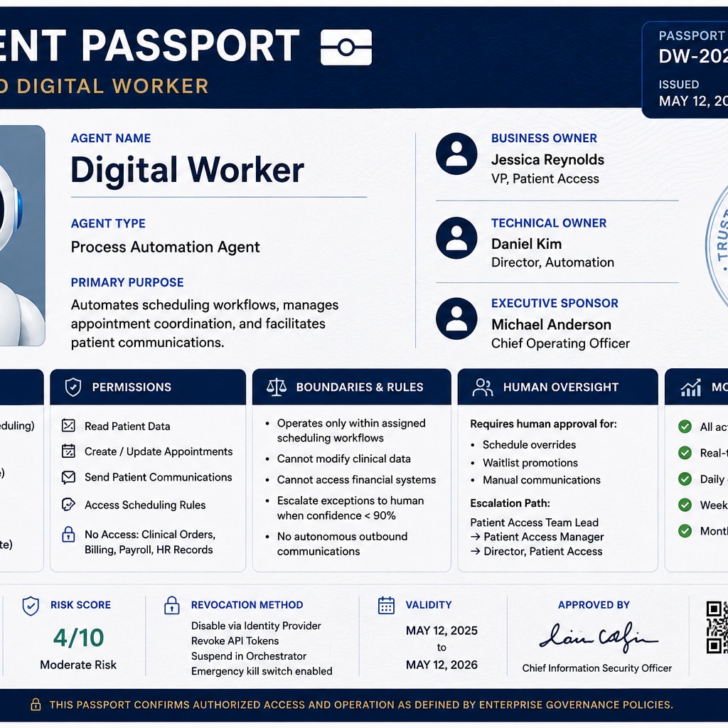The image size is (728, 728).
Task: Select the Human Oversight panel header
Action: [557, 387]
